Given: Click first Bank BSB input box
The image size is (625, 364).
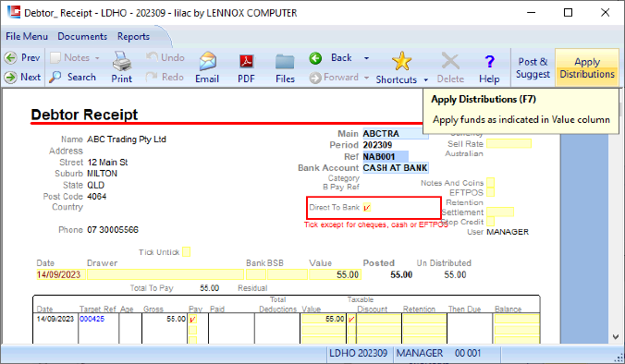Looking at the screenshot, I should [256, 274].
